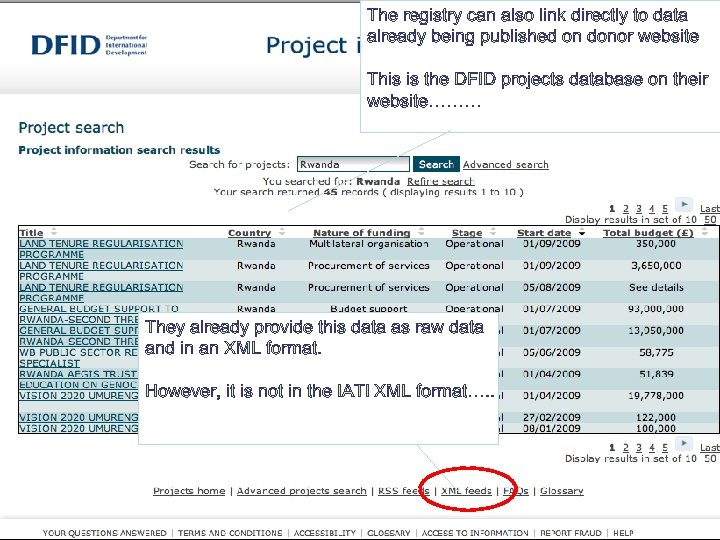720x540 pixels.
Task: Open General Budget Support project with 93,000,000 budget
Action: coord(79,314)
